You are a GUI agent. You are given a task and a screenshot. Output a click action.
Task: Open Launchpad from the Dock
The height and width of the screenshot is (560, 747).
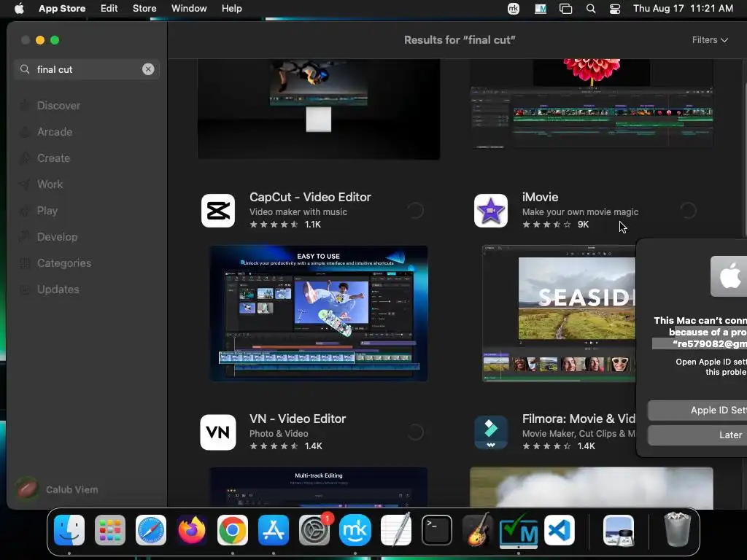point(110,530)
